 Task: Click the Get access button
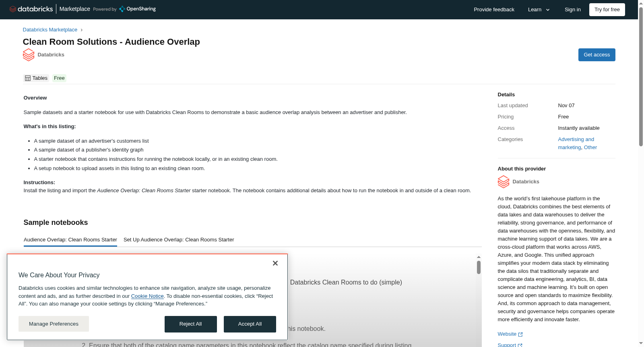pos(597,55)
